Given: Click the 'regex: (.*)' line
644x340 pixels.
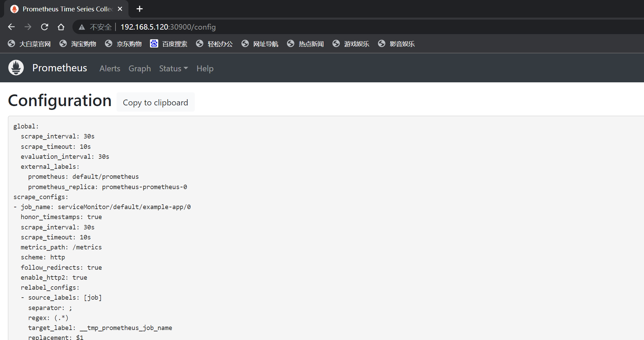Looking at the screenshot, I should (x=48, y=318).
